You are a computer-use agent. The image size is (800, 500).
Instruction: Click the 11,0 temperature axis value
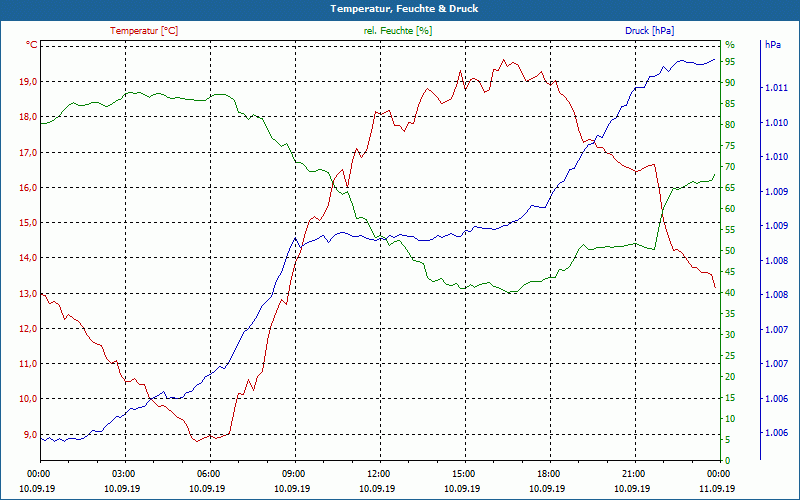point(28,364)
